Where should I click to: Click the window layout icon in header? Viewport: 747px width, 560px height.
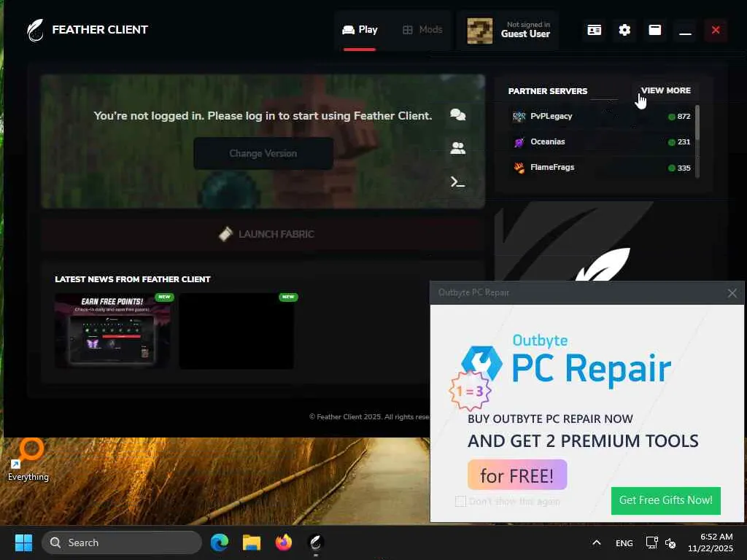[655, 30]
